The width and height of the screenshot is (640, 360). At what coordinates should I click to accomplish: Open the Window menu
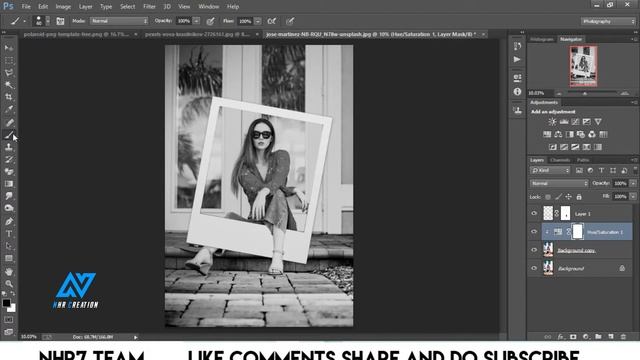[x=209, y=7]
